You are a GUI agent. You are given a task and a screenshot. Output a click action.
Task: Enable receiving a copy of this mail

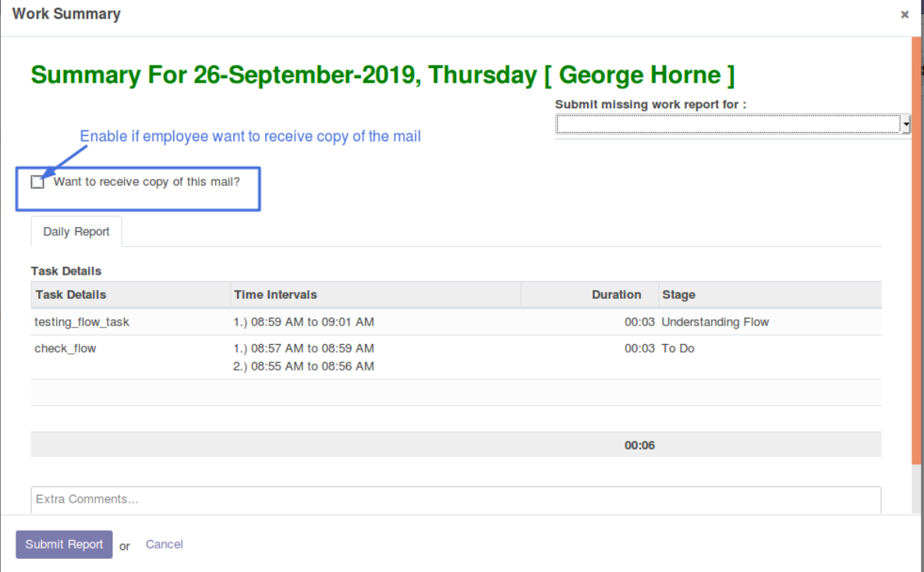pyautogui.click(x=37, y=183)
